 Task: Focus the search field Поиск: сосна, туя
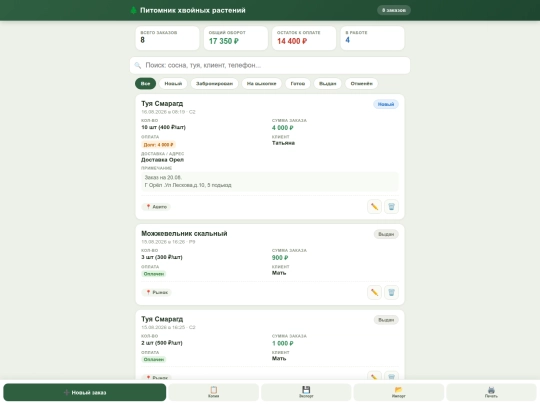(x=270, y=65)
